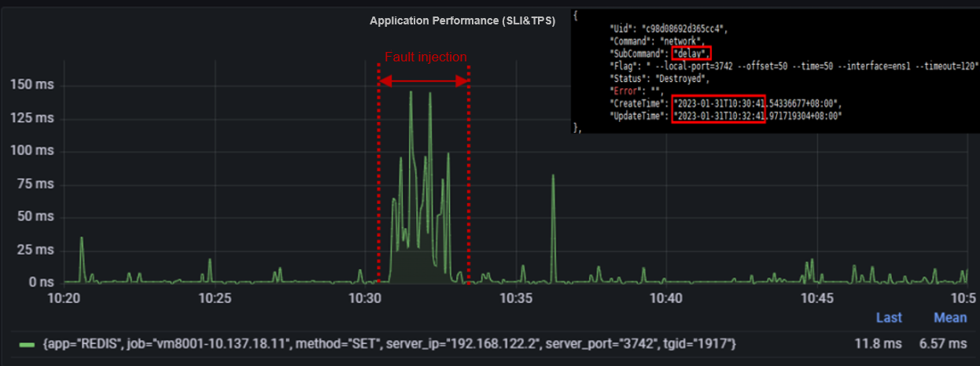Click the 10:30 x-axis time label
This screenshot has height=366, width=980.
point(364,299)
